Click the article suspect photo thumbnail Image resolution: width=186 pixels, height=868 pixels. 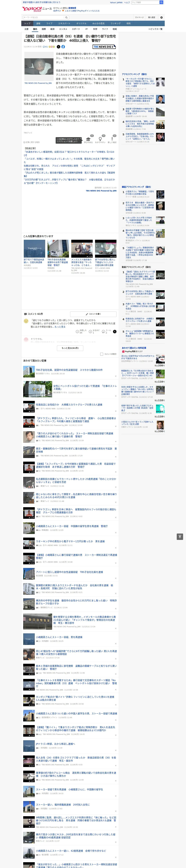(x=39, y=66)
